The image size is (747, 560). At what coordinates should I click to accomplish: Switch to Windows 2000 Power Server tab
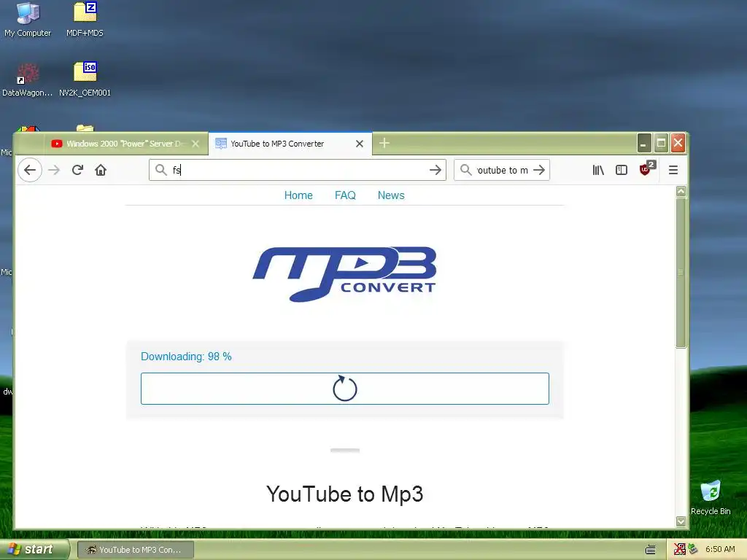(x=126, y=144)
